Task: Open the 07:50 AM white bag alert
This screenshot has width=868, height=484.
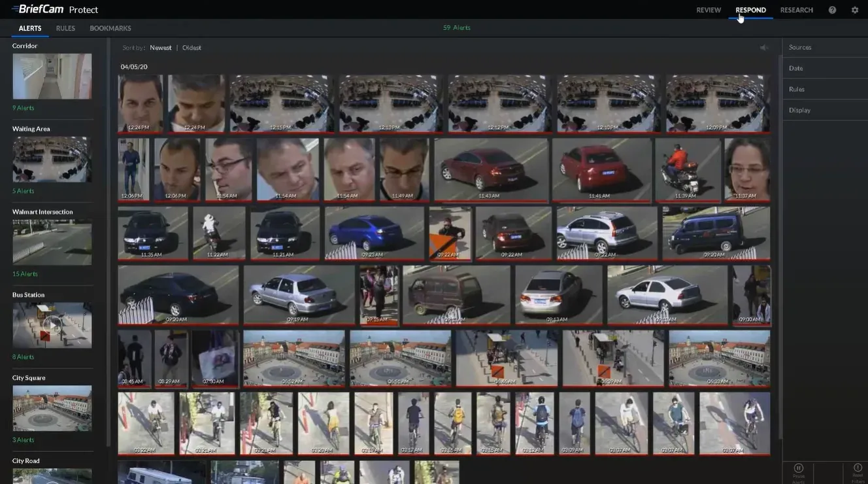Action: pos(215,358)
